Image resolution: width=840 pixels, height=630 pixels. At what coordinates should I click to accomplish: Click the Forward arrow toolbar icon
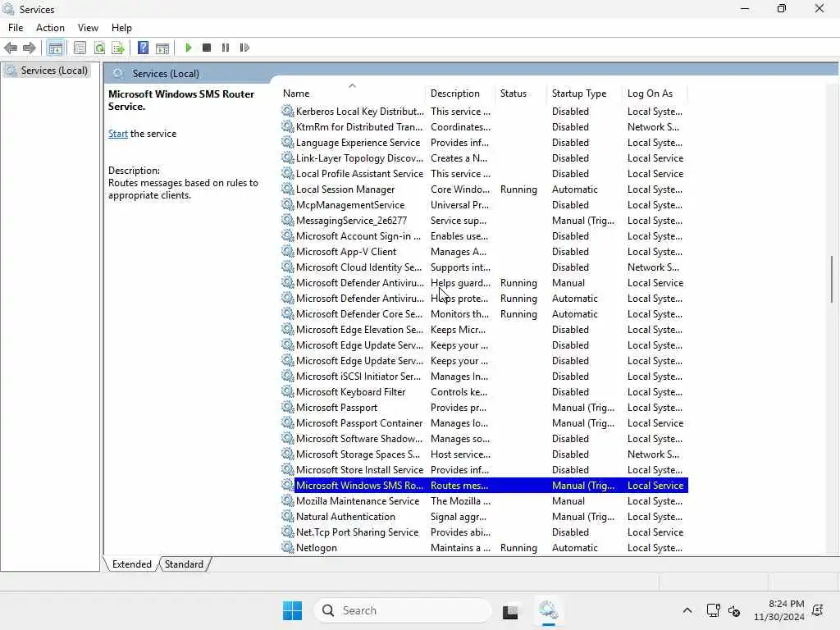click(x=30, y=48)
